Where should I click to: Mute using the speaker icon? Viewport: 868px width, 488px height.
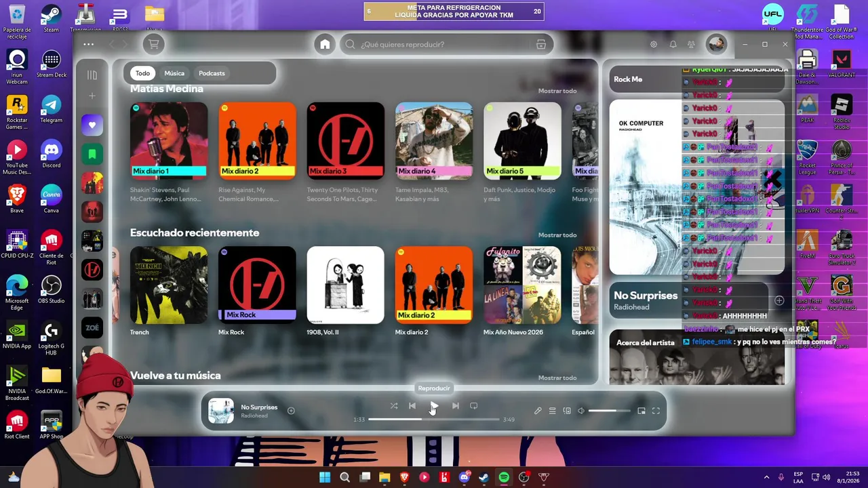tap(581, 411)
